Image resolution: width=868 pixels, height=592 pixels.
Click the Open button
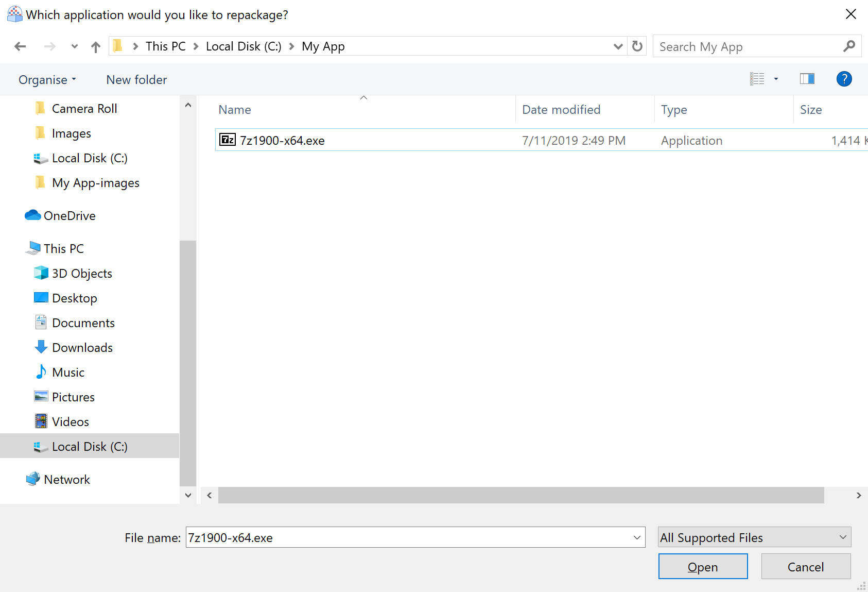703,566
